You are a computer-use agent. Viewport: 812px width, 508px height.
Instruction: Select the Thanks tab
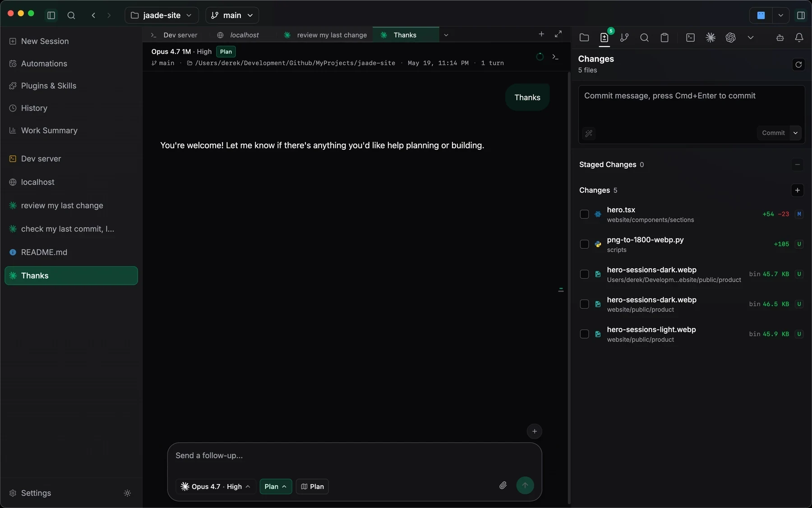point(406,35)
